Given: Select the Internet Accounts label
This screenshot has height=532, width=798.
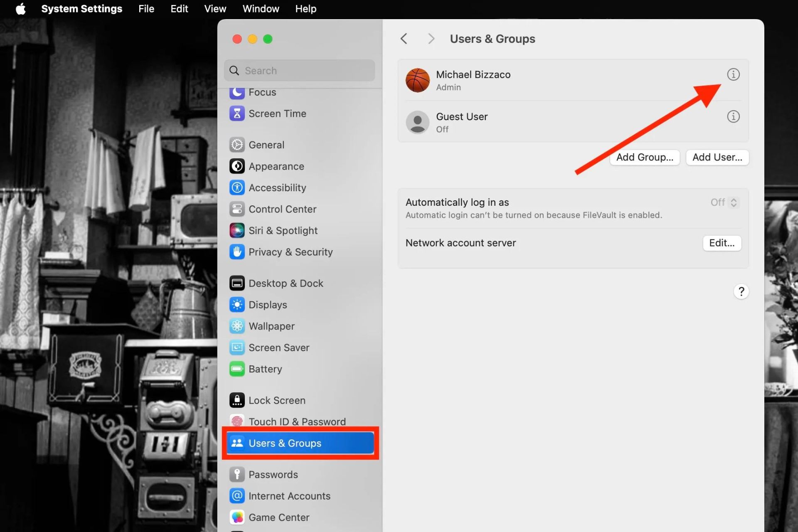Looking at the screenshot, I should click(289, 496).
